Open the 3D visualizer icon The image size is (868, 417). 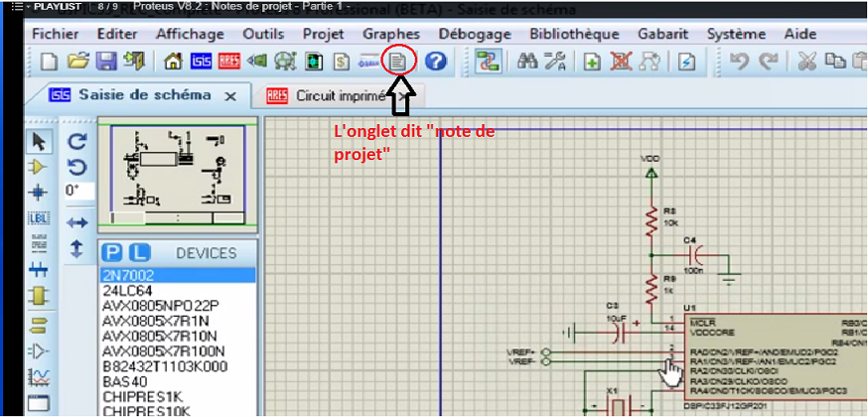(257, 62)
